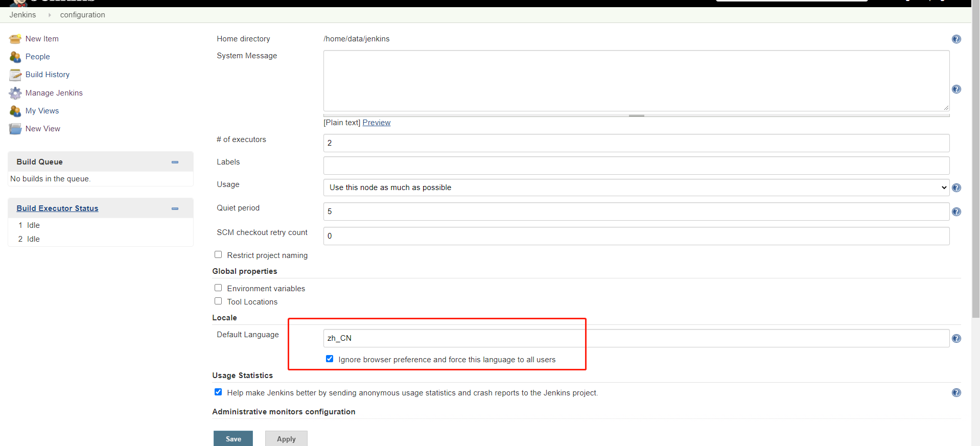Enable the Environment variables checkbox
The height and width of the screenshot is (446, 980).
(218, 288)
